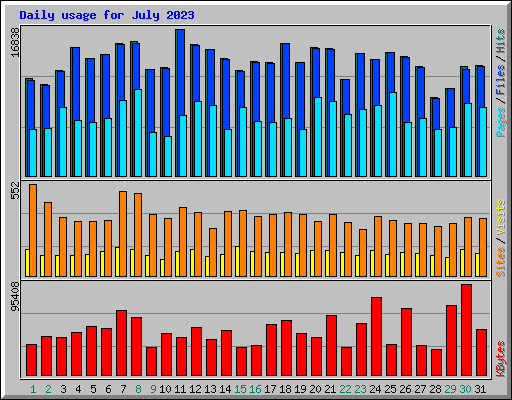Select day label 2 on the x-axis

[48, 389]
